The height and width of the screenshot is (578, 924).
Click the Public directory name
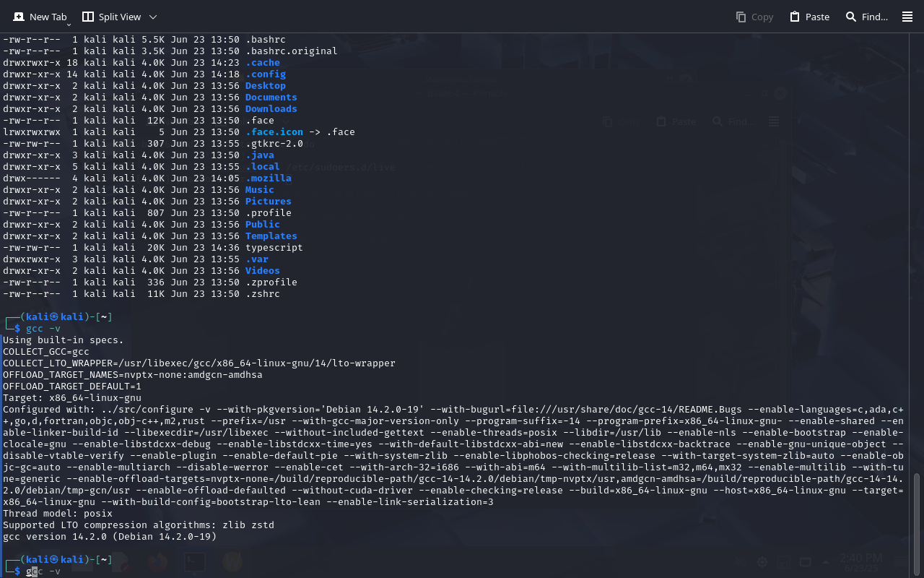263,225
